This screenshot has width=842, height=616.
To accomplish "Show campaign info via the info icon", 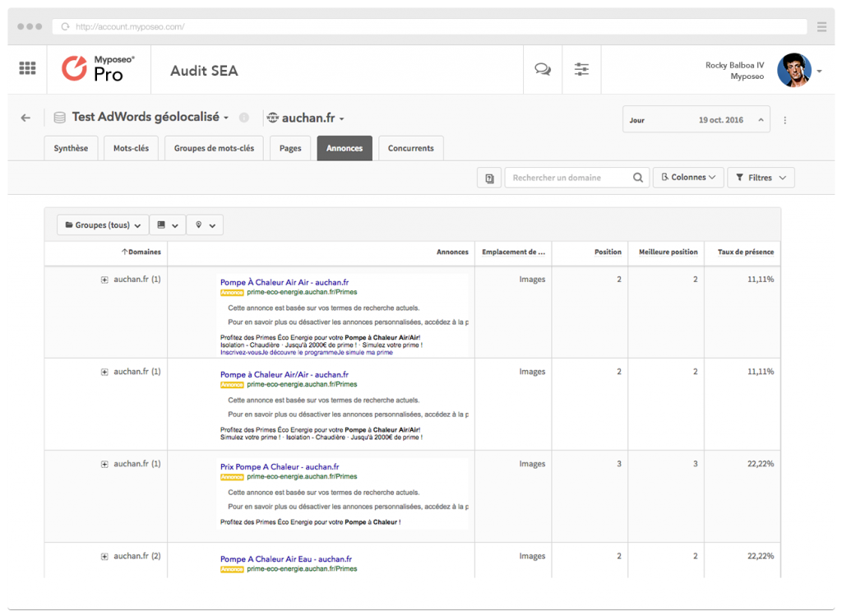I will (243, 118).
